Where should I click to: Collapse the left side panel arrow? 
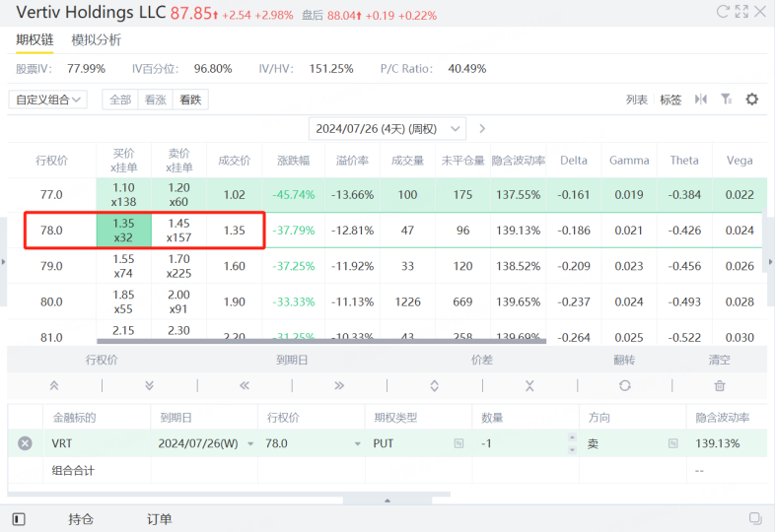pyautogui.click(x=4, y=262)
